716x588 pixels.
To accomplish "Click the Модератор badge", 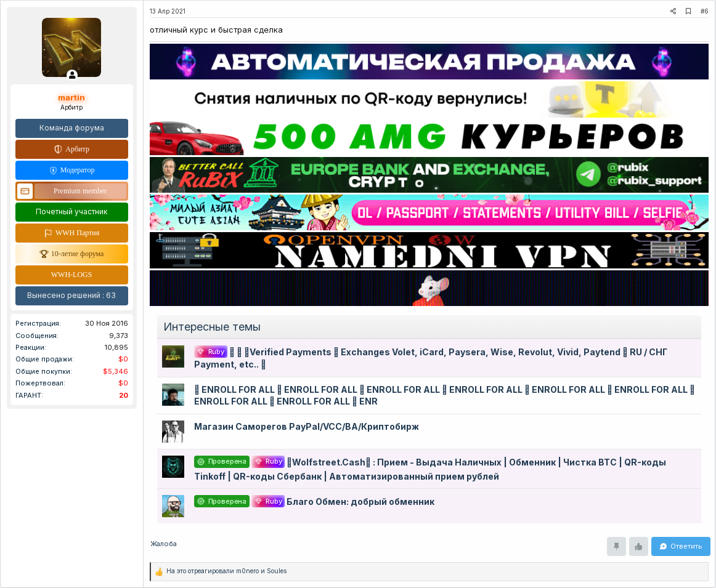I will (x=71, y=170).
